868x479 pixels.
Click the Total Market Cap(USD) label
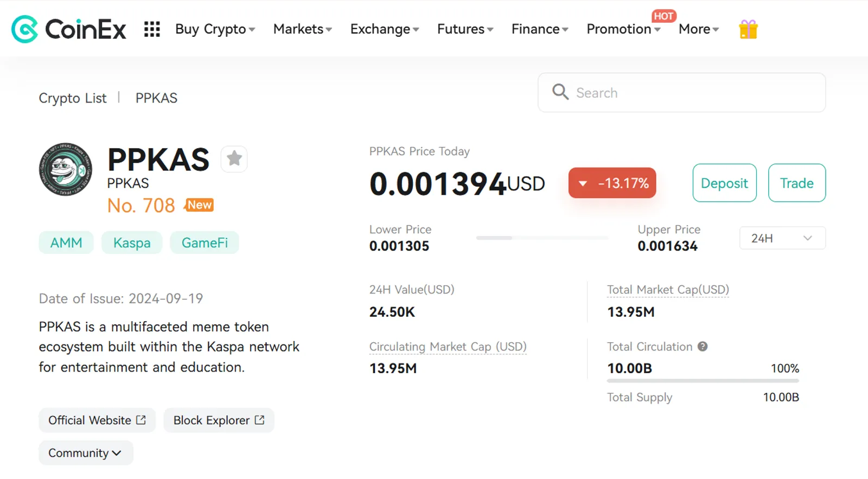668,290
